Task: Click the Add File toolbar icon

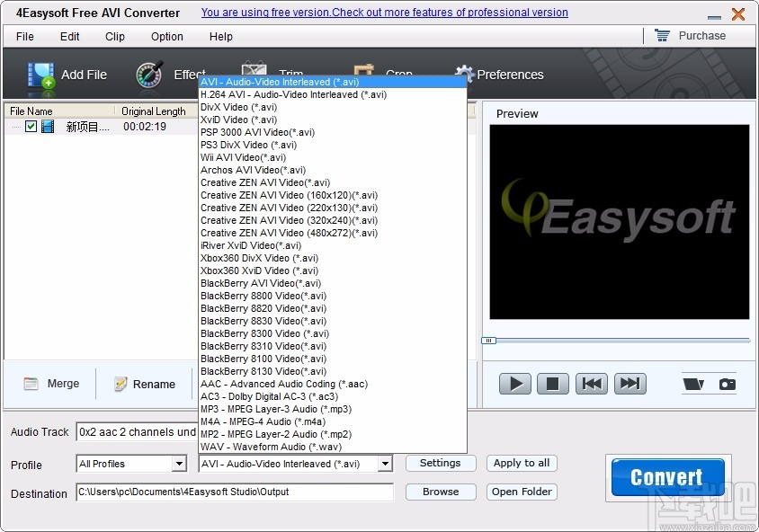Action: point(40,74)
